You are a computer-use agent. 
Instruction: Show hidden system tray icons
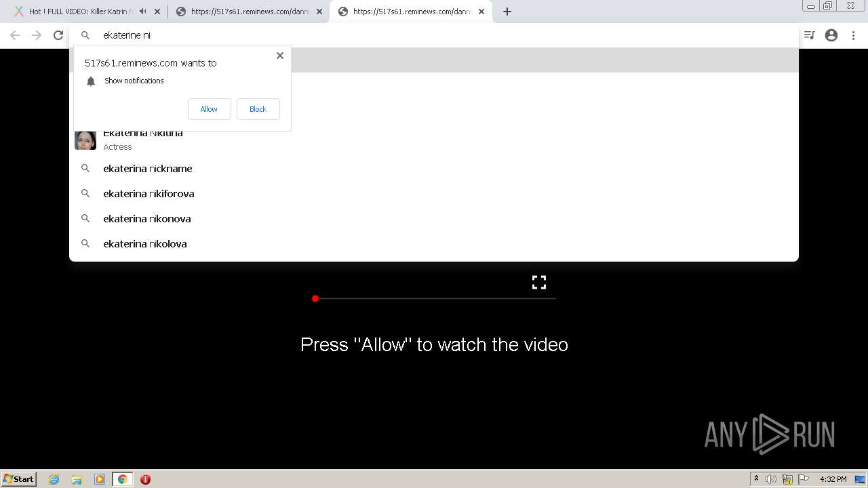pyautogui.click(x=756, y=479)
